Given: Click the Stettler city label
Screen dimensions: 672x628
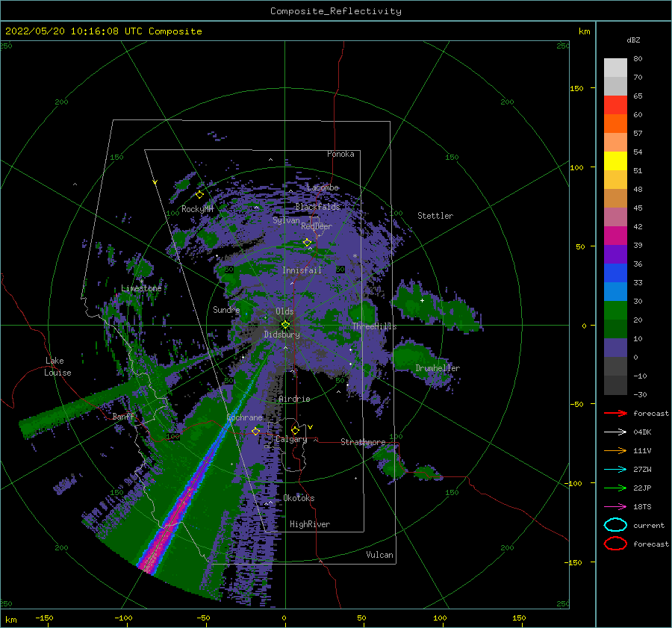Looking at the screenshot, I should [435, 216].
